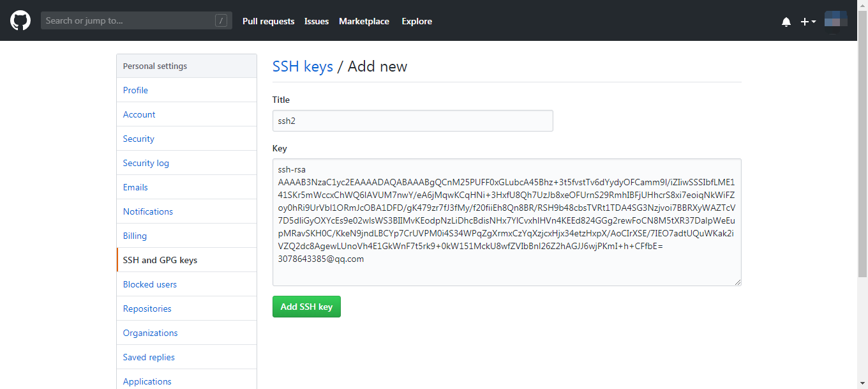Submit with the Add SSH key button

(x=306, y=307)
